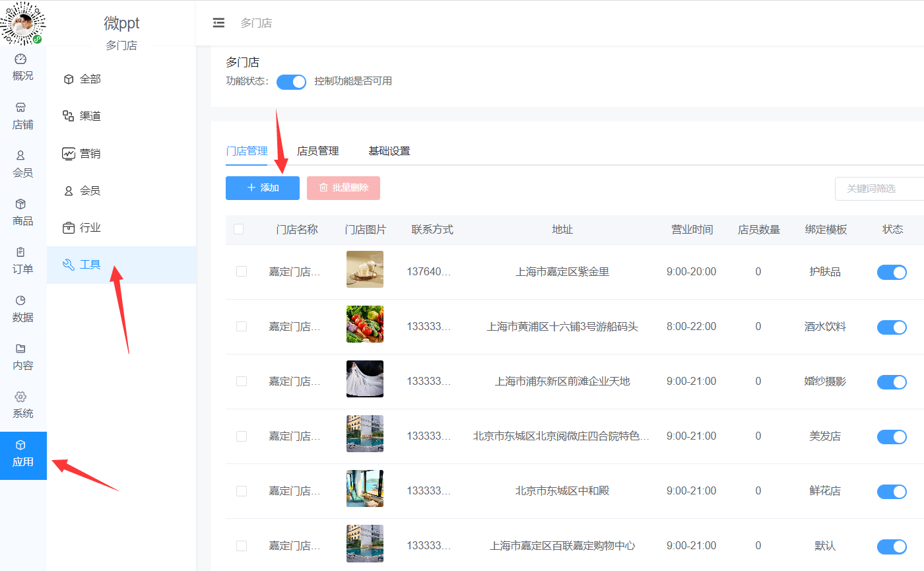Switch to the 店员管理 tab
Image resolution: width=924 pixels, height=571 pixels.
click(318, 151)
